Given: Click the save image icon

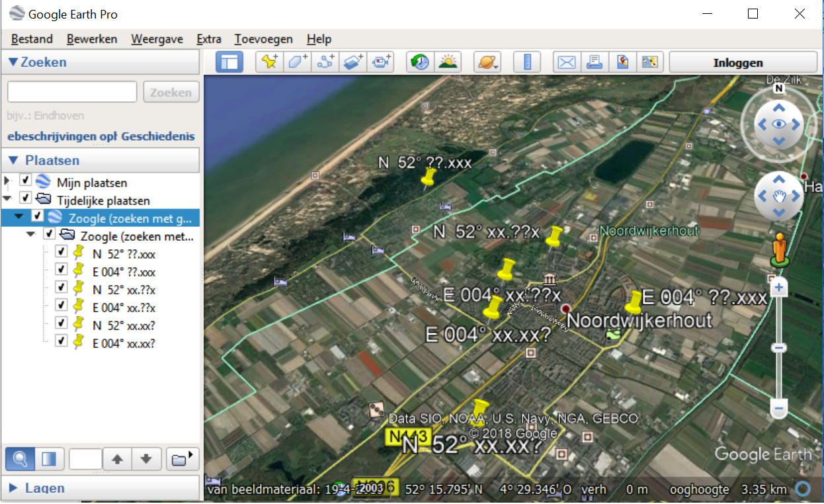Looking at the screenshot, I should click(x=622, y=62).
